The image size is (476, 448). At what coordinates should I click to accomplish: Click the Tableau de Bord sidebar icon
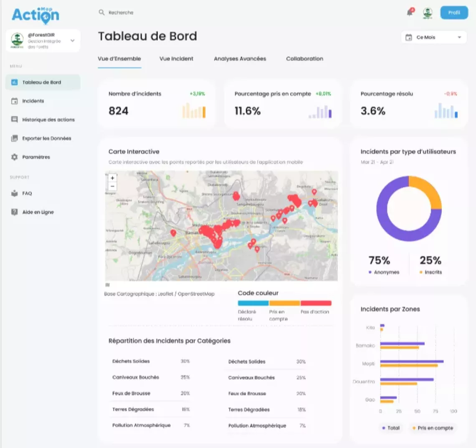tap(14, 82)
